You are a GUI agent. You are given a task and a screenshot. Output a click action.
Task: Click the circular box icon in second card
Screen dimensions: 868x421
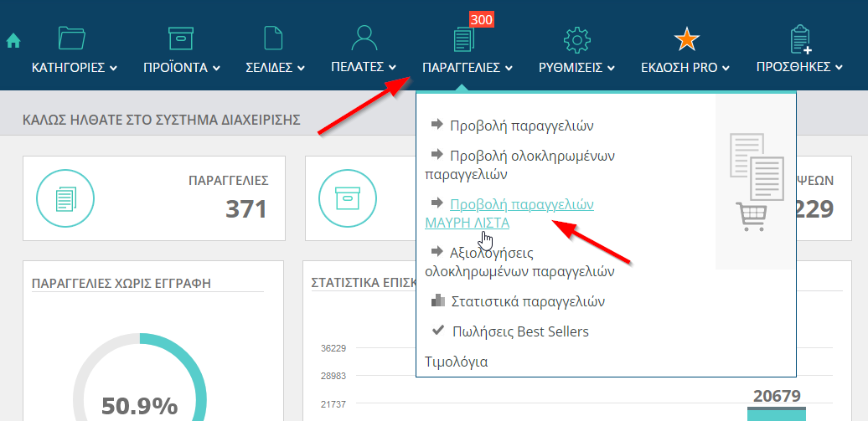348,198
